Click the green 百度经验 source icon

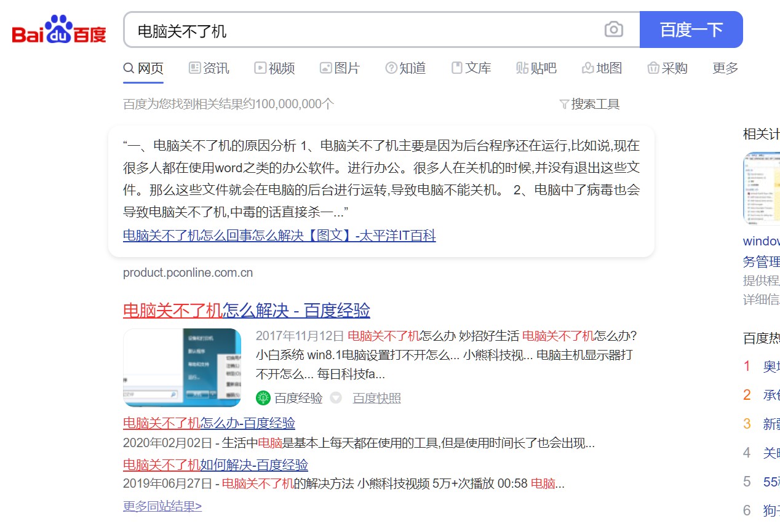coord(263,398)
